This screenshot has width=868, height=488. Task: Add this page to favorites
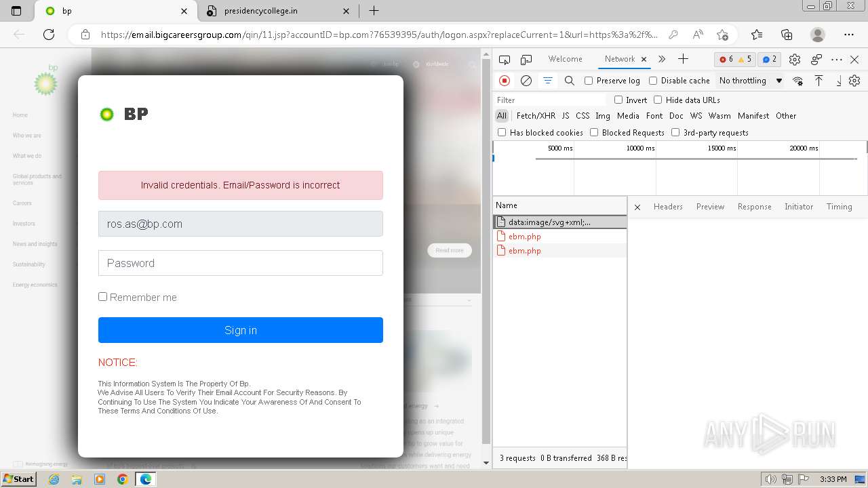(722, 35)
